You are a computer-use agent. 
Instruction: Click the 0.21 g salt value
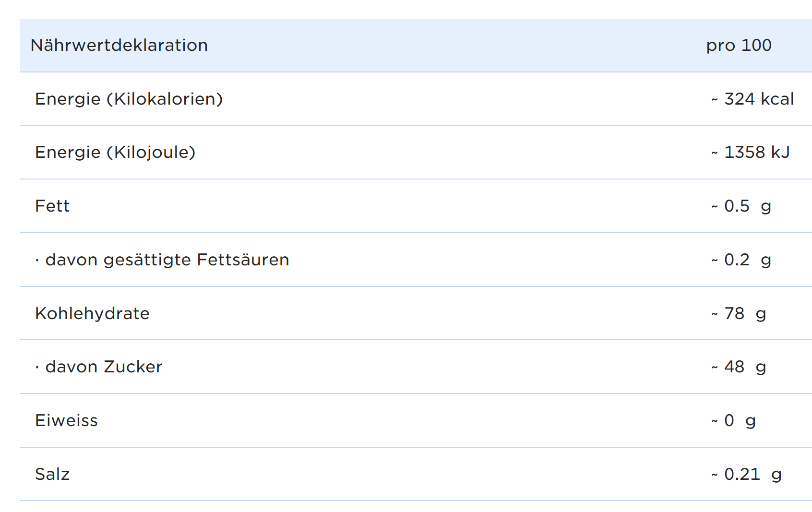[x=752, y=474]
